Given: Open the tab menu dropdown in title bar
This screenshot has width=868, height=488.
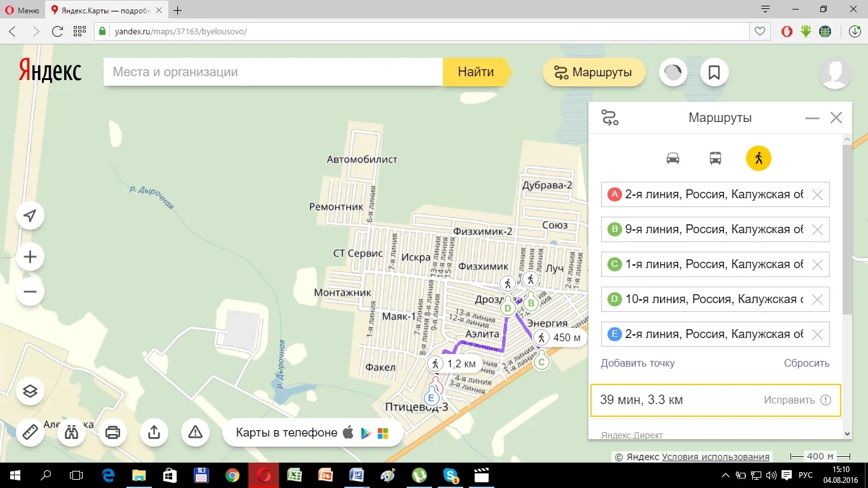Looking at the screenshot, I should [765, 10].
